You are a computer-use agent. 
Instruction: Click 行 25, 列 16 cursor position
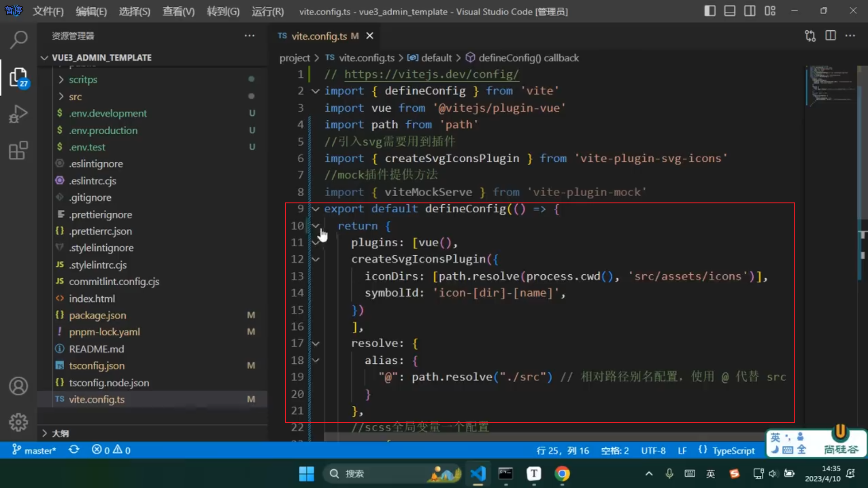pos(562,450)
